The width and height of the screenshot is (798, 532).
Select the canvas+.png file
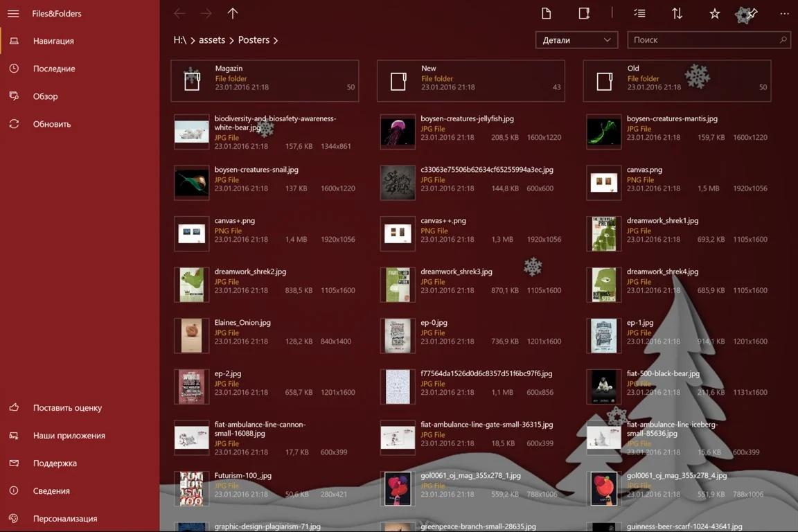pyautogui.click(x=265, y=233)
